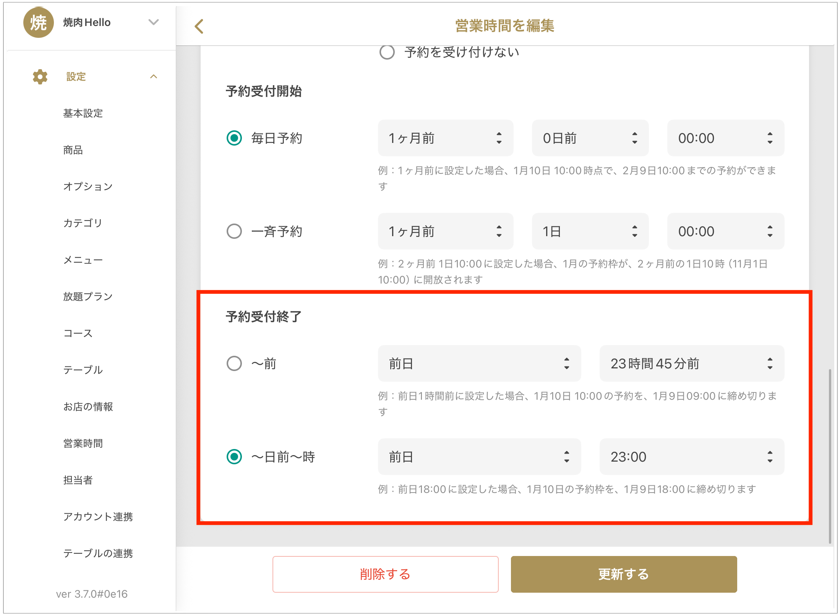
Task: Click the 焼 store logo avatar
Action: click(38, 23)
